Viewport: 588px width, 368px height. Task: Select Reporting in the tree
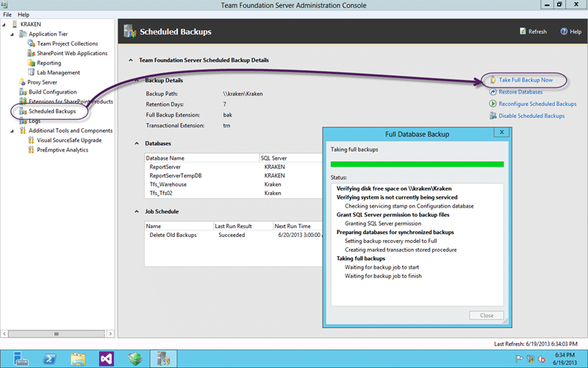(x=49, y=63)
